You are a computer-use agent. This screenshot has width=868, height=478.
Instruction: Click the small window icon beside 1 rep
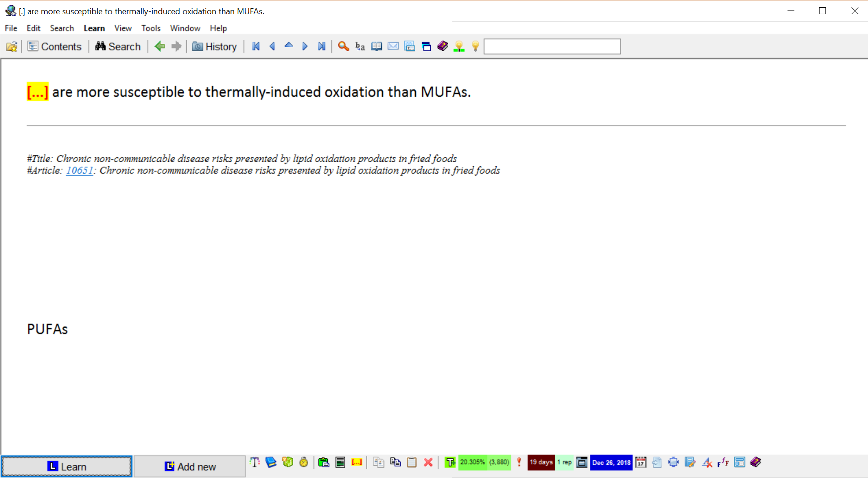(582, 462)
